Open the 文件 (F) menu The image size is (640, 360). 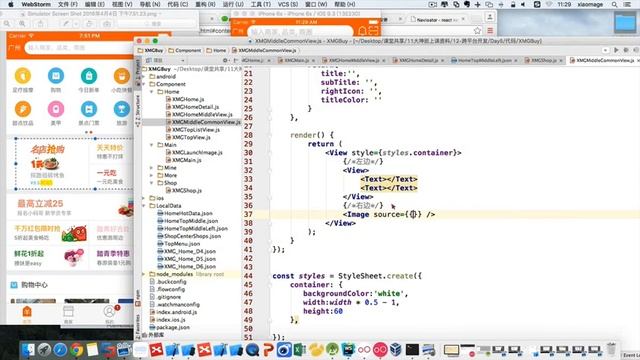(68, 4)
